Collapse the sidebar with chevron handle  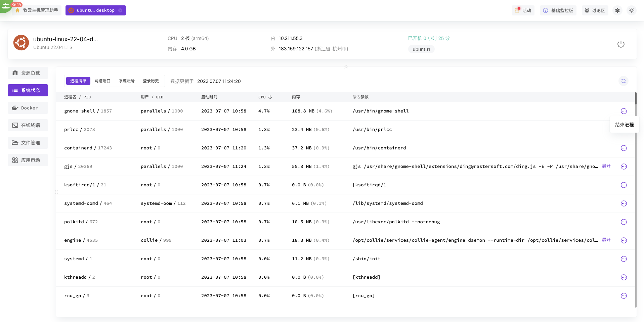tap(56, 192)
